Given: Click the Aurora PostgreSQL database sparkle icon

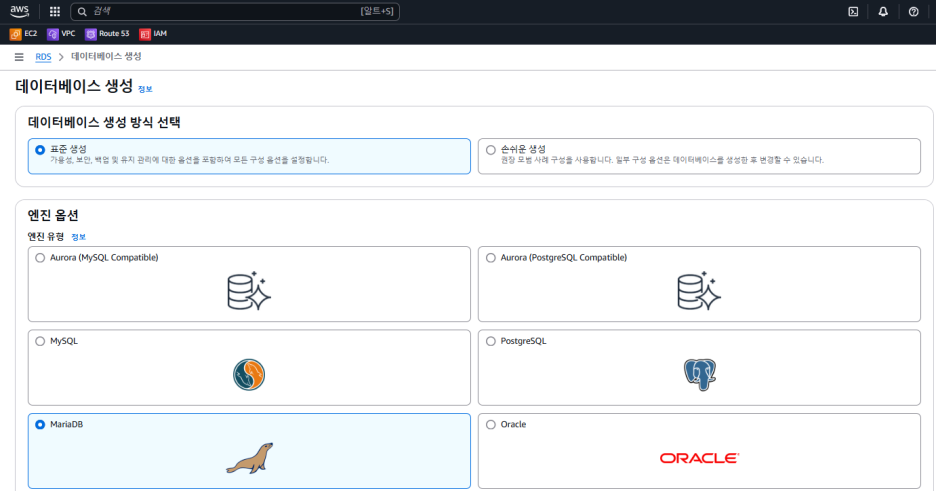Looking at the screenshot, I should (699, 291).
